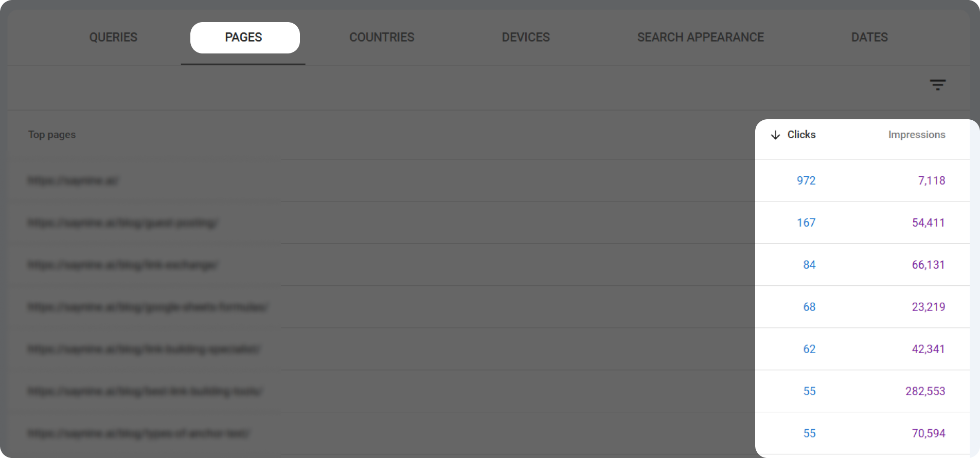Click the sort arrow next to Clicks
980x458 pixels.
[775, 135]
